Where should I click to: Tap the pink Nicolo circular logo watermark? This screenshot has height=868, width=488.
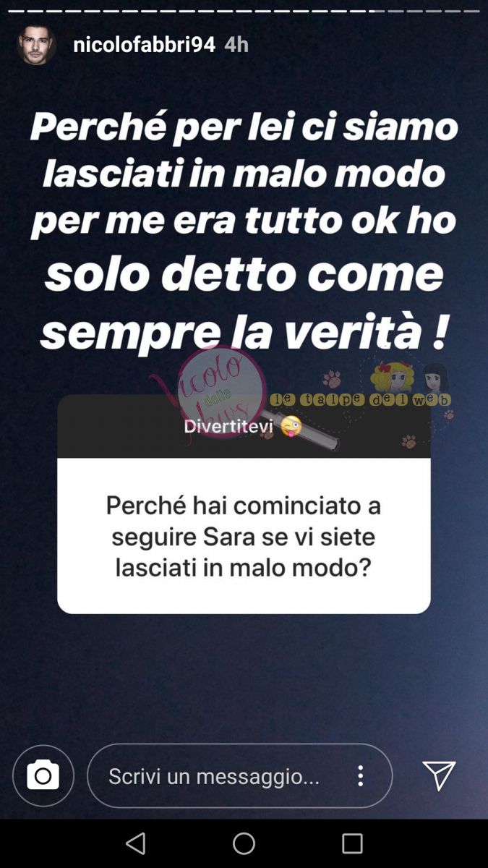point(221,391)
